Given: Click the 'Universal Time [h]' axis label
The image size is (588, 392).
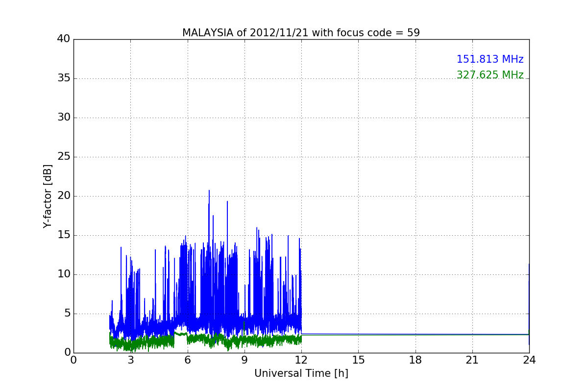Looking at the screenshot, I should (301, 373).
